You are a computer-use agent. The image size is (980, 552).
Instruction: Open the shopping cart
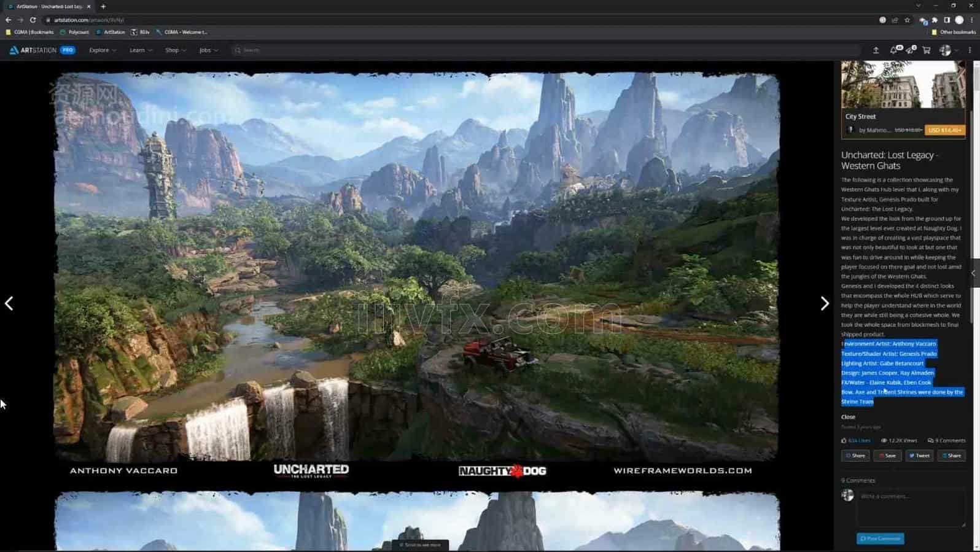pos(927,50)
